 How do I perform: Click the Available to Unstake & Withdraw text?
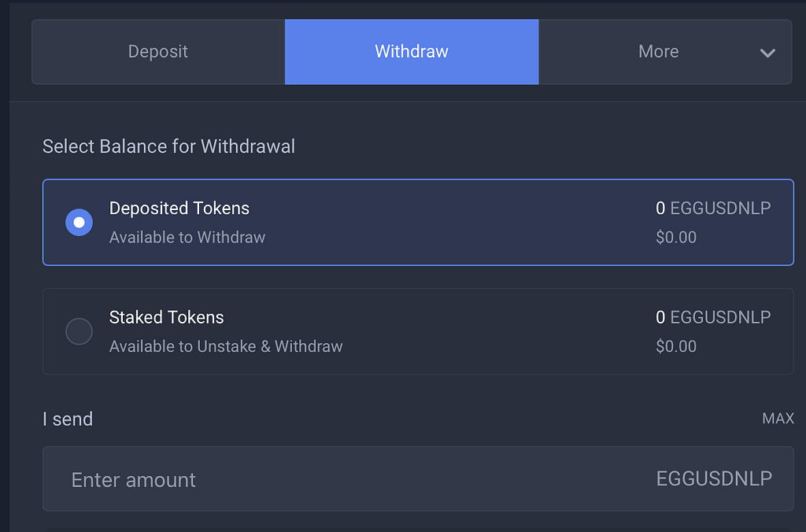point(226,346)
